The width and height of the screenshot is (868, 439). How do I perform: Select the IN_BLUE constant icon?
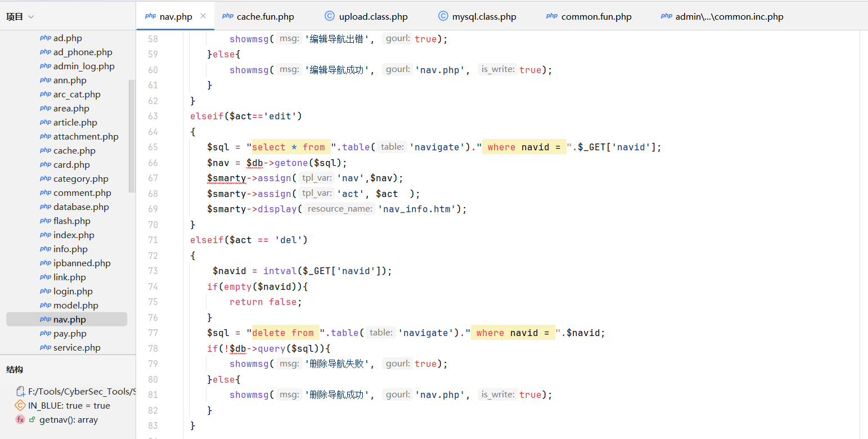[x=20, y=406]
